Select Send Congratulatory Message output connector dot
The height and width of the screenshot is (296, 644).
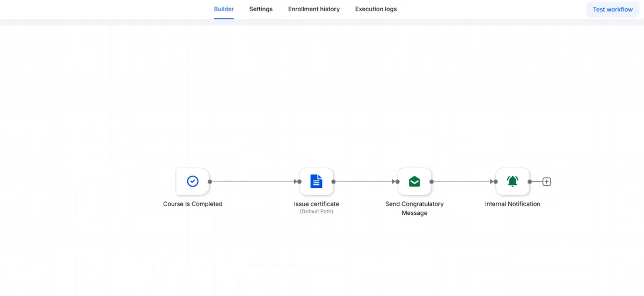click(x=432, y=182)
